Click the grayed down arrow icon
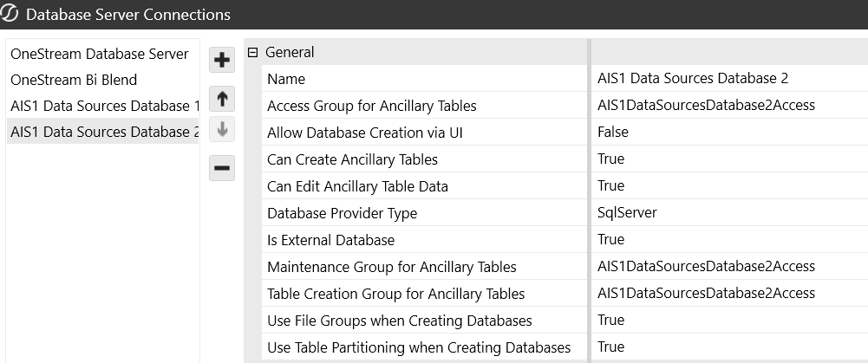The width and height of the screenshot is (868, 363). click(x=222, y=129)
